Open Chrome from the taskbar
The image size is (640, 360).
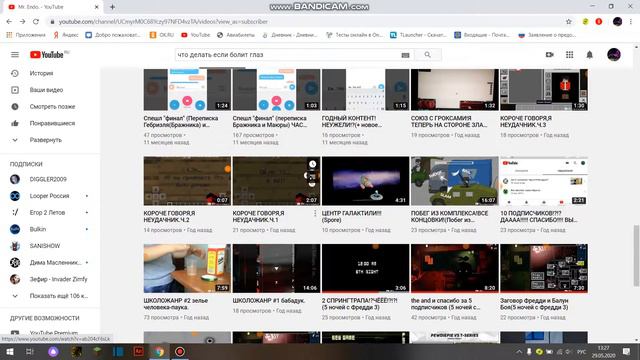159,352
